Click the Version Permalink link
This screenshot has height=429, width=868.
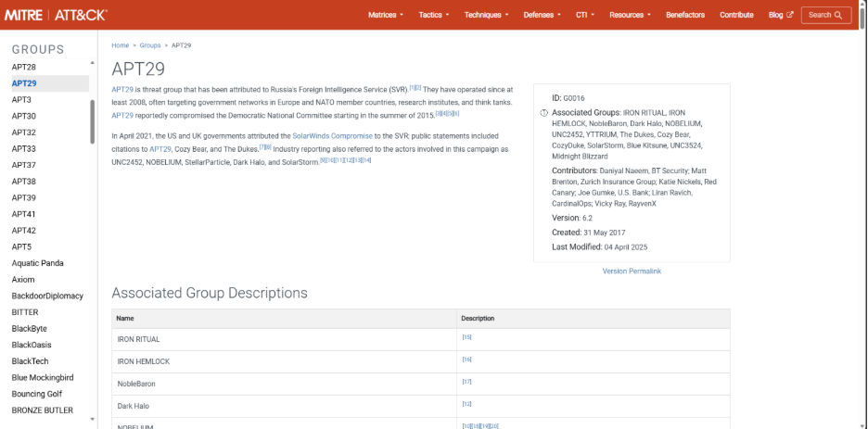coord(632,271)
